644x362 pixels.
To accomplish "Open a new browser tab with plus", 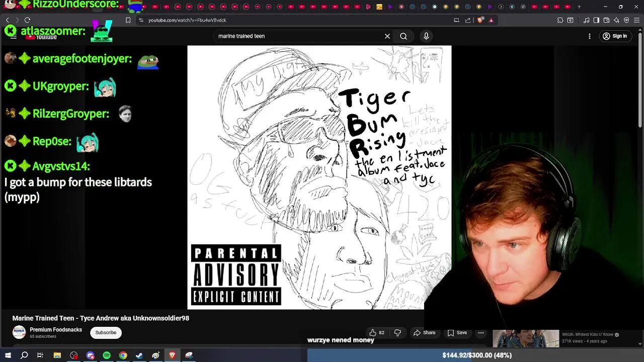I will pyautogui.click(x=579, y=7).
